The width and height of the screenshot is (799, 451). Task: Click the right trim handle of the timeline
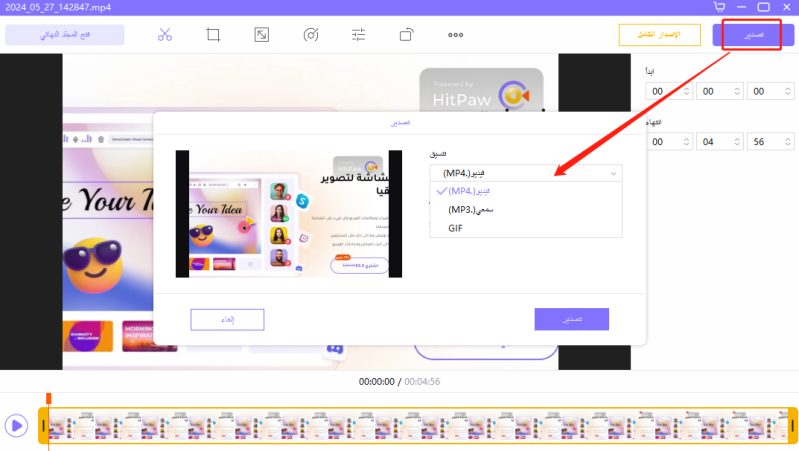pyautogui.click(x=792, y=426)
